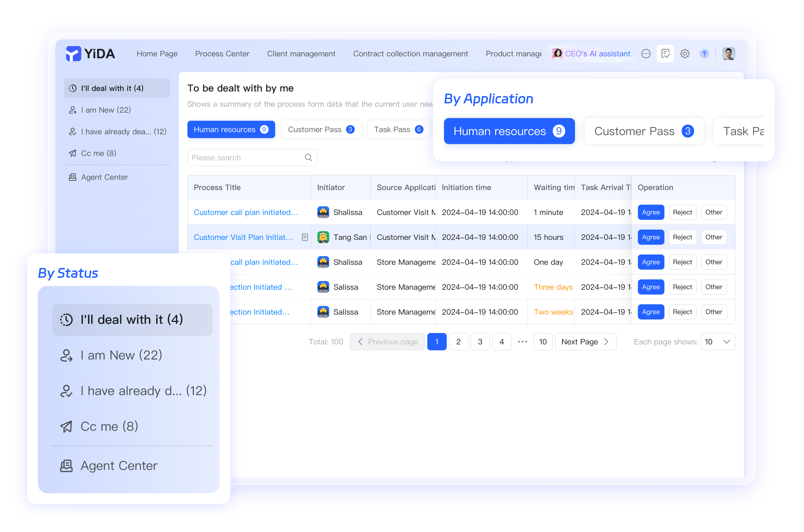
Task: Click search magnifier icon in search box
Action: tap(308, 157)
